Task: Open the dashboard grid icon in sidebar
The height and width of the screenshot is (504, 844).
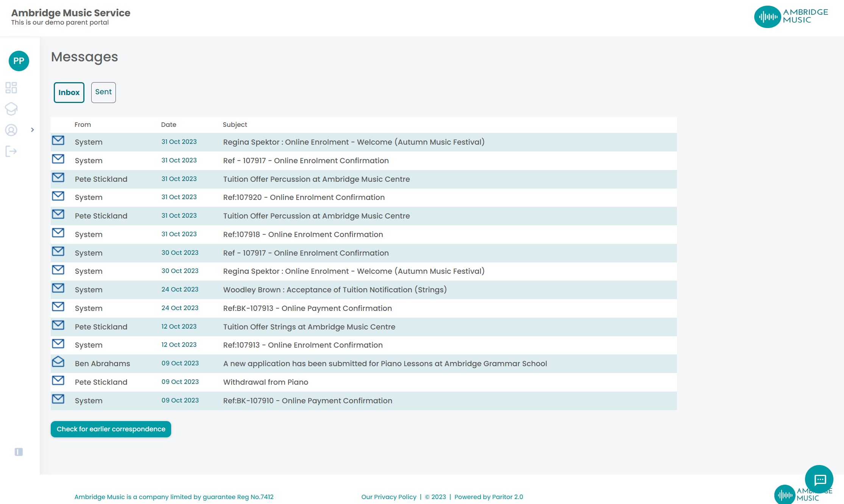Action: (x=11, y=87)
